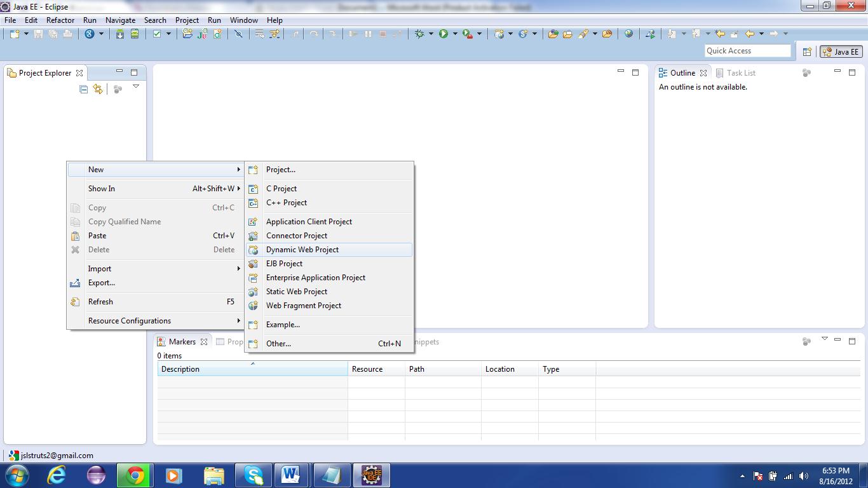Open the New wizard dropdown arrow

coord(27,34)
